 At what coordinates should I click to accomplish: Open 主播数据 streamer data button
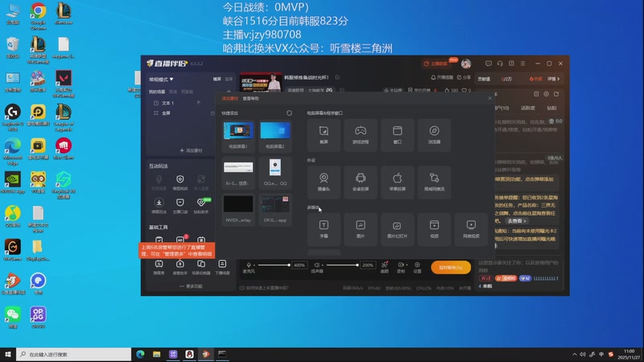pyautogui.click(x=436, y=64)
